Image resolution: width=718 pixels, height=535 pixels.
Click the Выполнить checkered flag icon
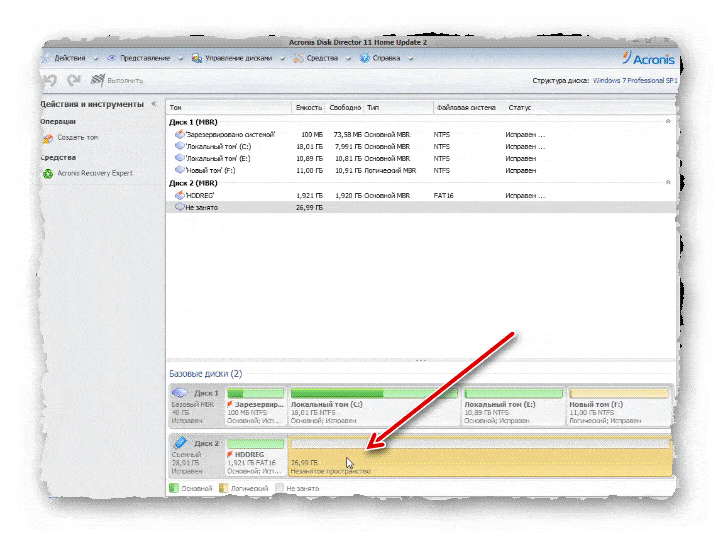pyautogui.click(x=98, y=80)
